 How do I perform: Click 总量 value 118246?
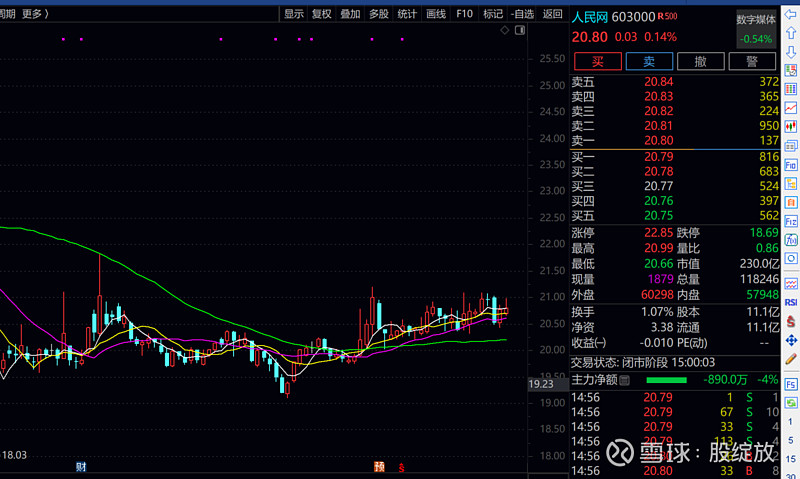(x=759, y=279)
